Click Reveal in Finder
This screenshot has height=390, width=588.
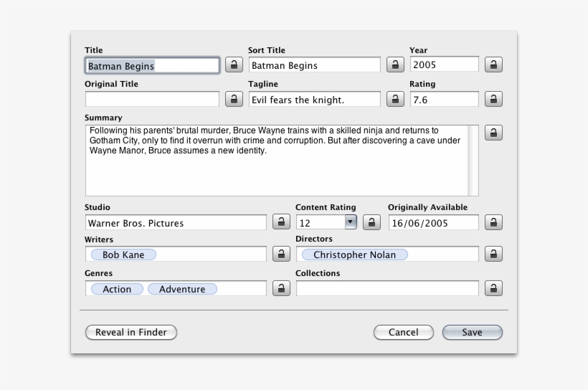[131, 333]
